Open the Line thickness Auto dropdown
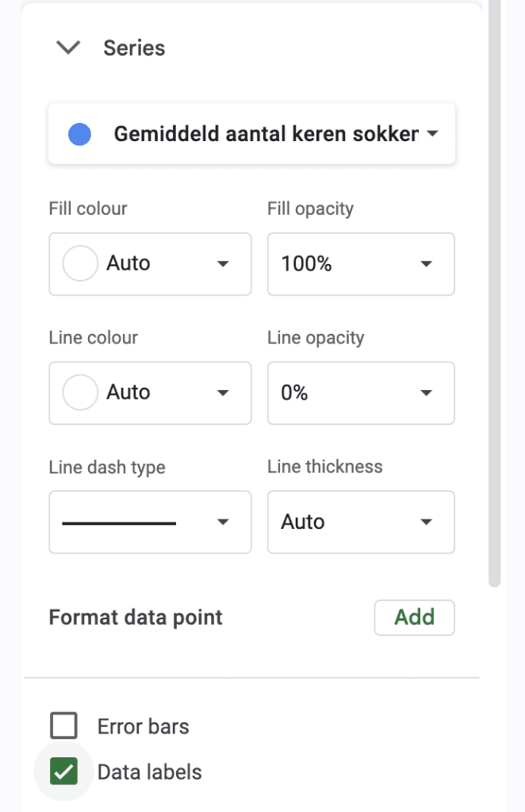 pos(360,522)
